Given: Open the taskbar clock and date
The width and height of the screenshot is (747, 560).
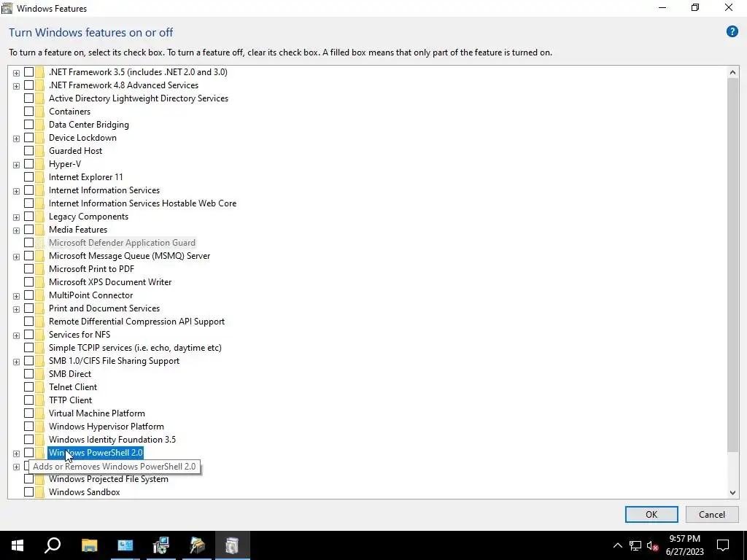Looking at the screenshot, I should pos(684,545).
